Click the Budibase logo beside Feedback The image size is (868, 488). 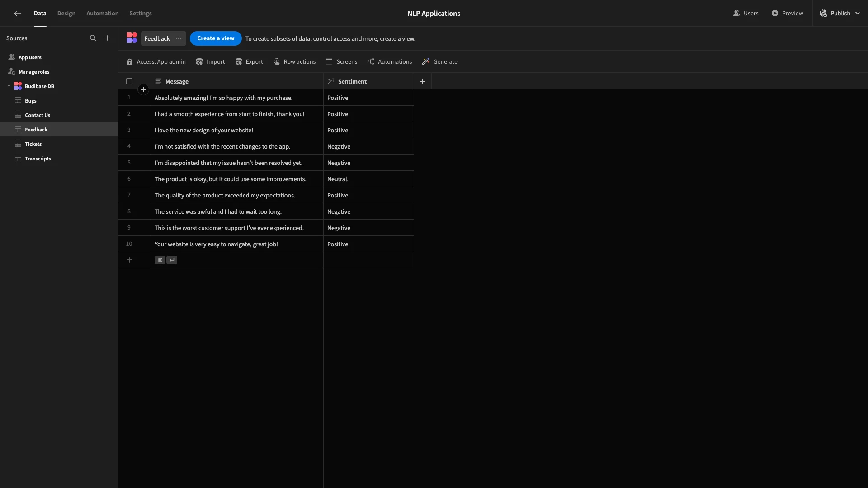[x=132, y=38]
